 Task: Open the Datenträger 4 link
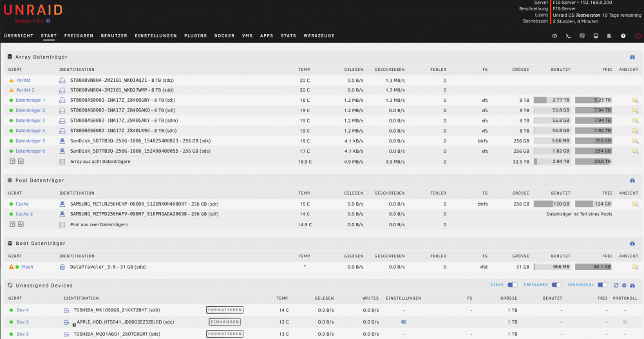point(30,131)
